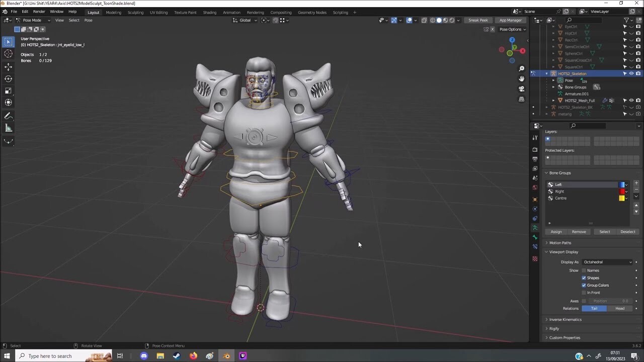Switch to the Shading workspace tab
The height and width of the screenshot is (362, 644).
pyautogui.click(x=210, y=11)
